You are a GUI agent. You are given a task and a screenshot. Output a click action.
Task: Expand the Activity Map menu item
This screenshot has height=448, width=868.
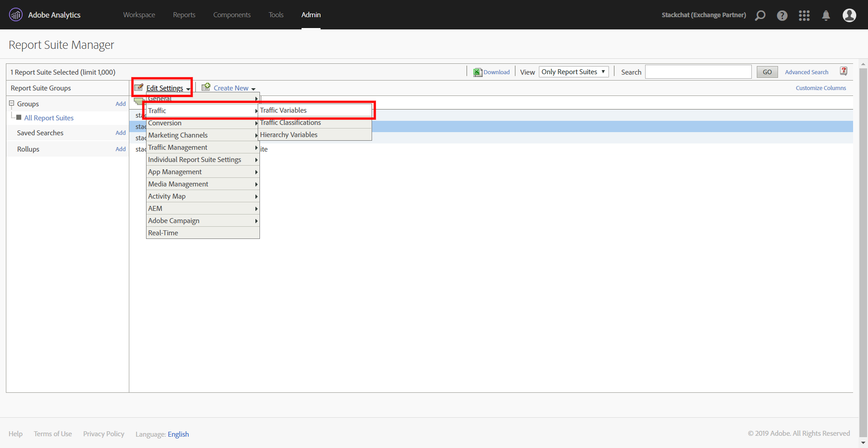(x=203, y=196)
